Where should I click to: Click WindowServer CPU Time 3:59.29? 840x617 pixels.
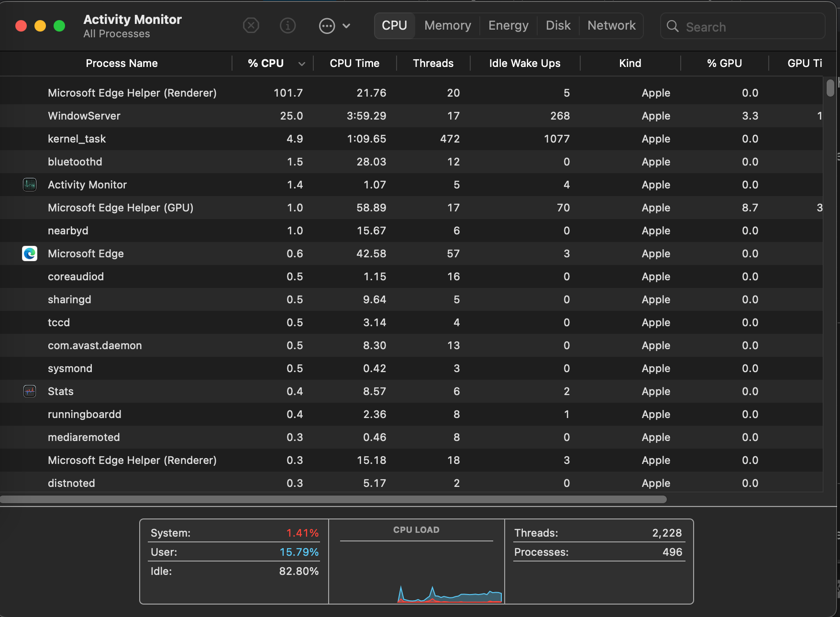366,116
